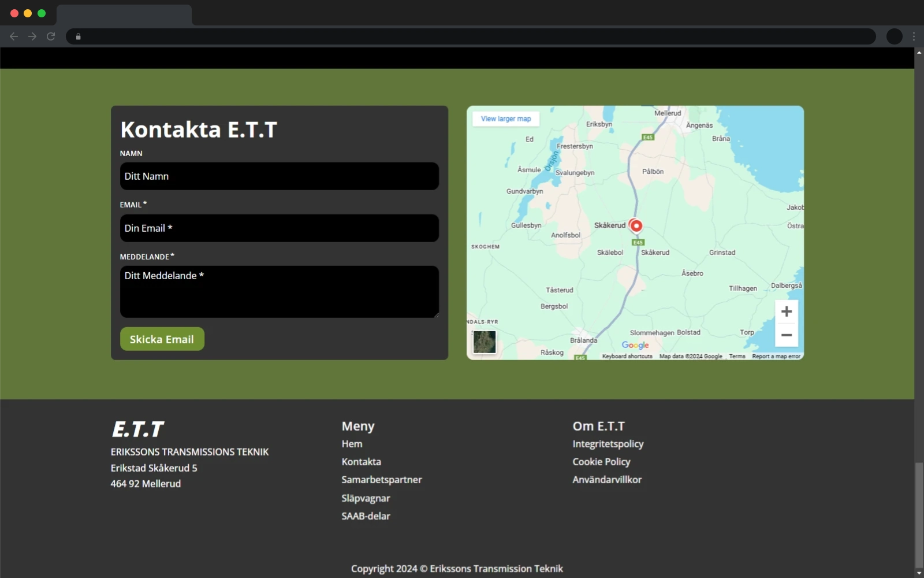Viewport: 924px width, 578px height.
Task: Click the lock icon in address bar
Action: [x=79, y=36]
